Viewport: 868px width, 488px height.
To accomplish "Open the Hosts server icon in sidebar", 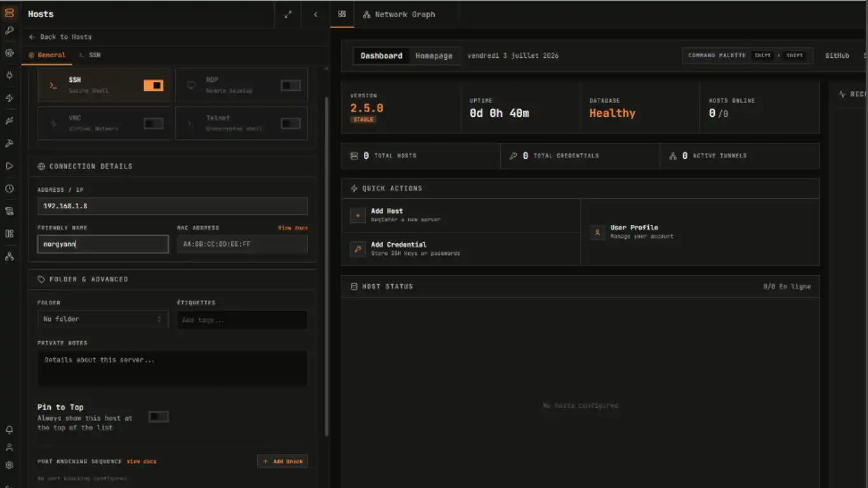I will tap(10, 13).
